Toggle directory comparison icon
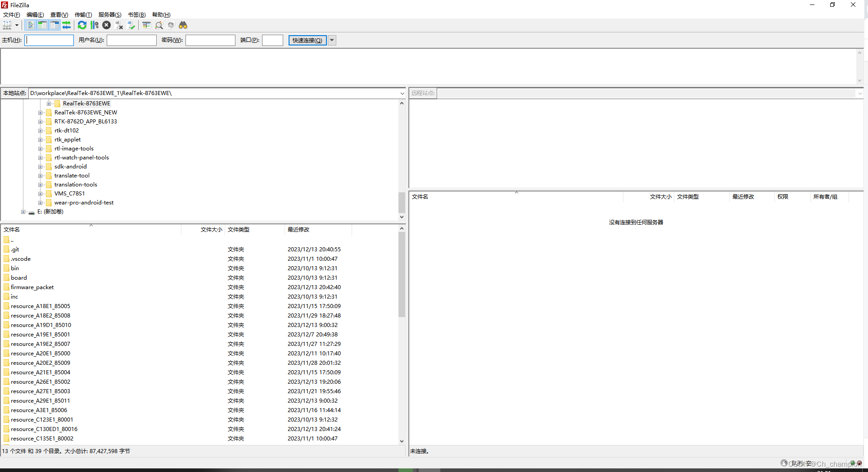Image resolution: width=868 pixels, height=472 pixels. pyautogui.click(x=158, y=25)
